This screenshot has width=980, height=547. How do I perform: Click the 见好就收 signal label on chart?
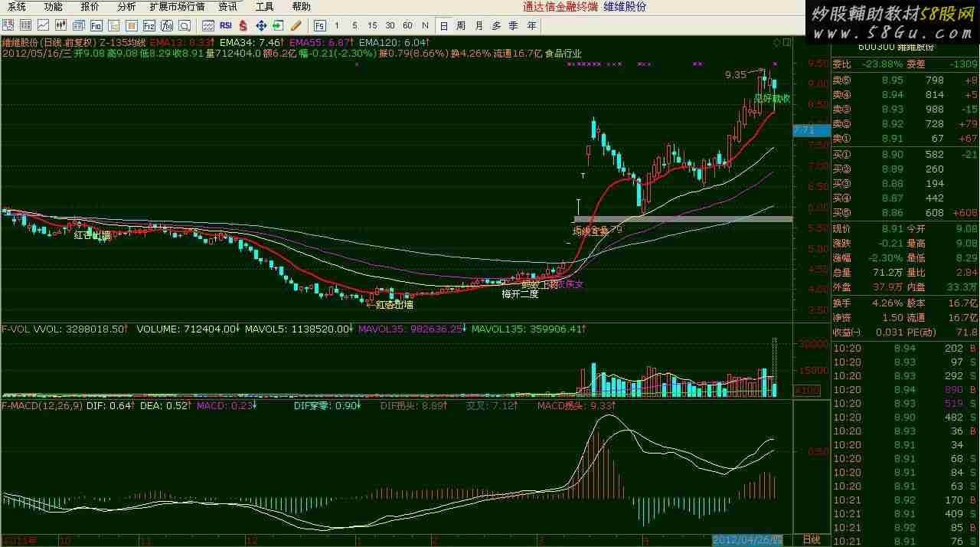[x=771, y=99]
